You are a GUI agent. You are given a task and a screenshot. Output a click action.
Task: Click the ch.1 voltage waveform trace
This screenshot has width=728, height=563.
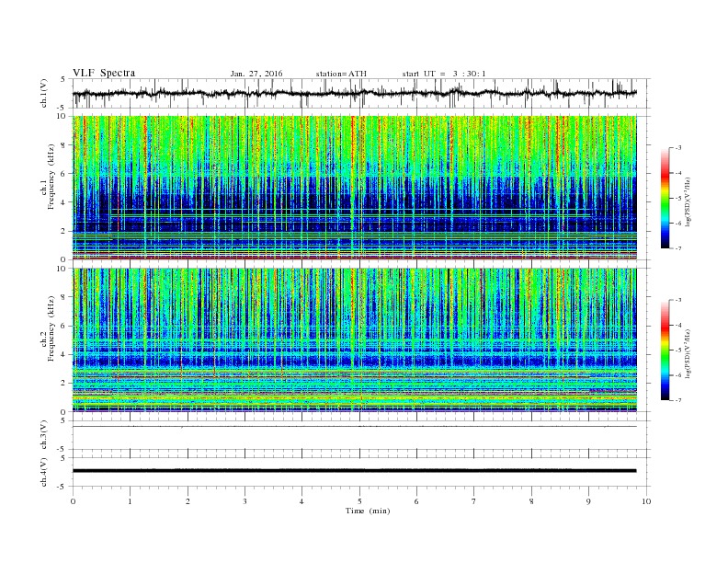point(354,93)
